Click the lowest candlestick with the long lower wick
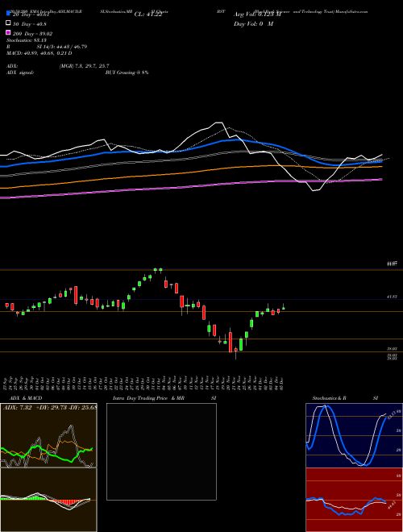Screen dimensions: 403x532 (x=236, y=353)
